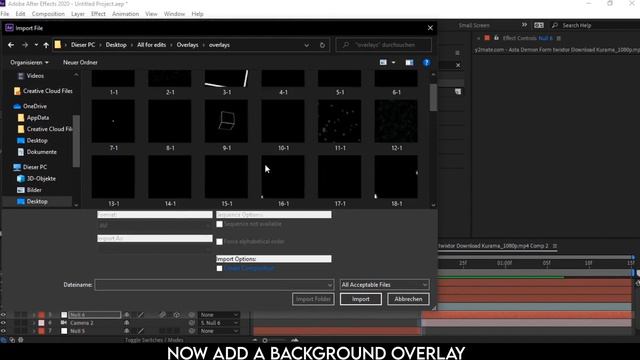Open view options dropdown arrow

393,62
